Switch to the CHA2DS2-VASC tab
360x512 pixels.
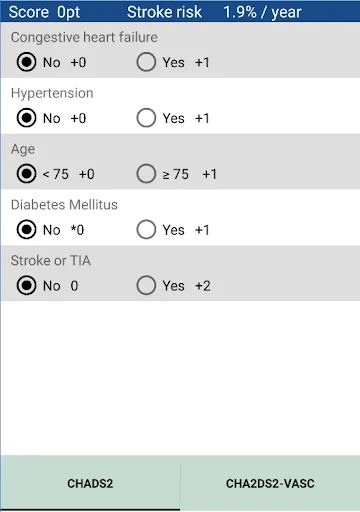click(x=270, y=483)
